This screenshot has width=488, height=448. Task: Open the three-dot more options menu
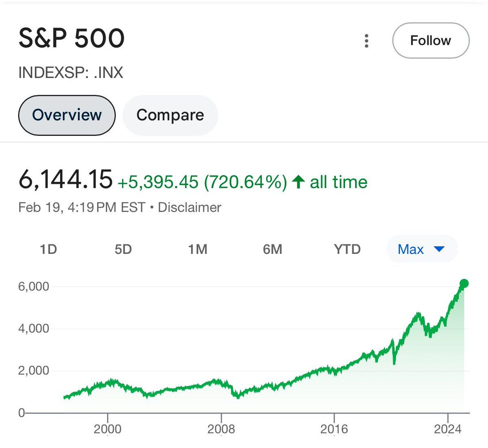point(366,41)
